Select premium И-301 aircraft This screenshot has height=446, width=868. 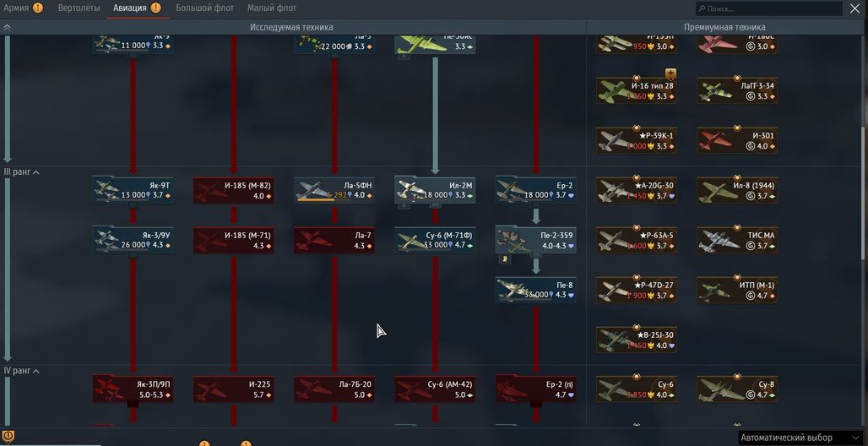(737, 140)
